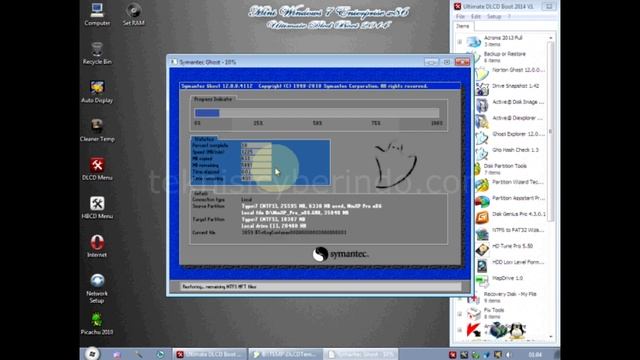Open the Setup menu in DLCD Boot
The image size is (640, 360).
coord(494,16)
